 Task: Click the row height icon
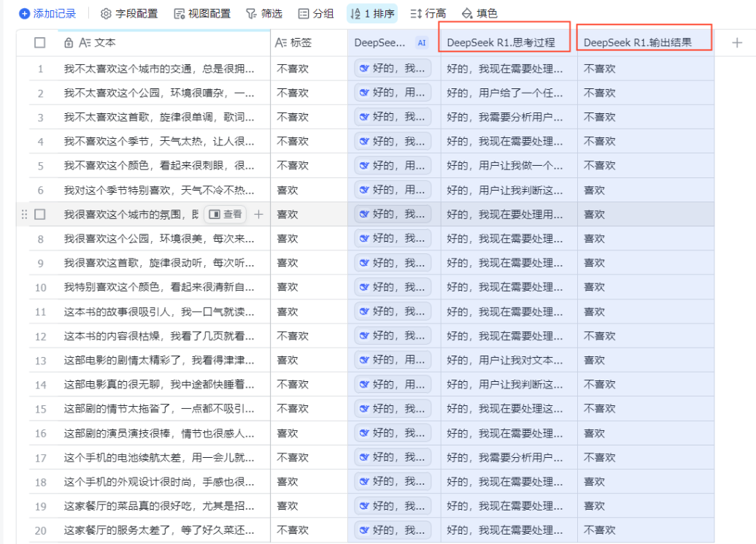(x=416, y=13)
